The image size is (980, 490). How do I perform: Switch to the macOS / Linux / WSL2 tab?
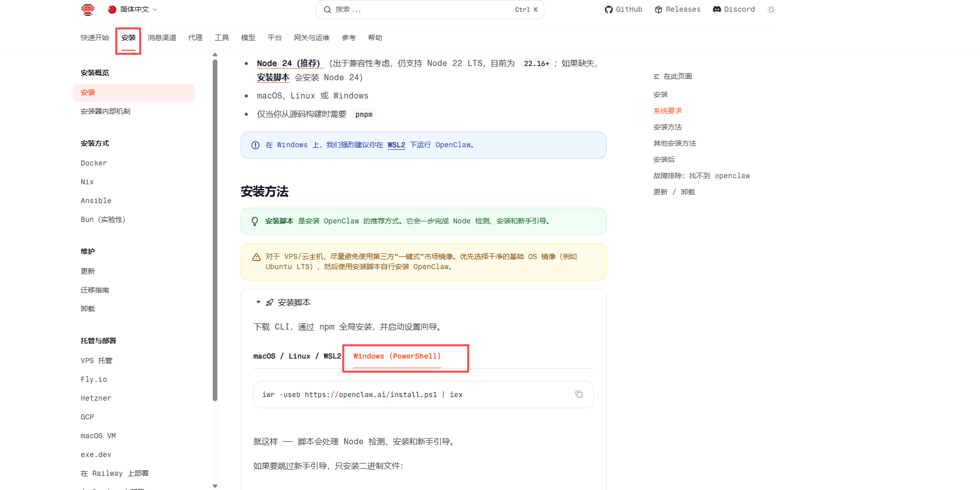pos(297,356)
